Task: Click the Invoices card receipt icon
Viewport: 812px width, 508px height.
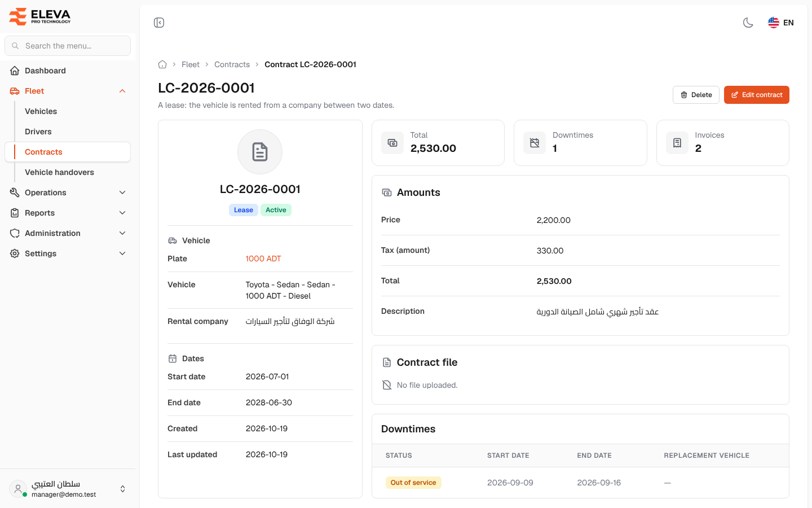Action: (x=677, y=143)
